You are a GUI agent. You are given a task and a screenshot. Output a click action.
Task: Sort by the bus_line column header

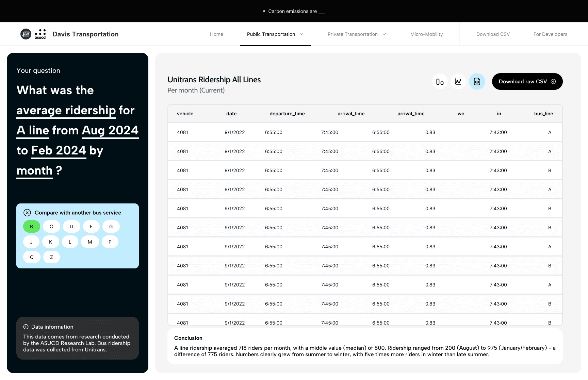[x=543, y=114]
